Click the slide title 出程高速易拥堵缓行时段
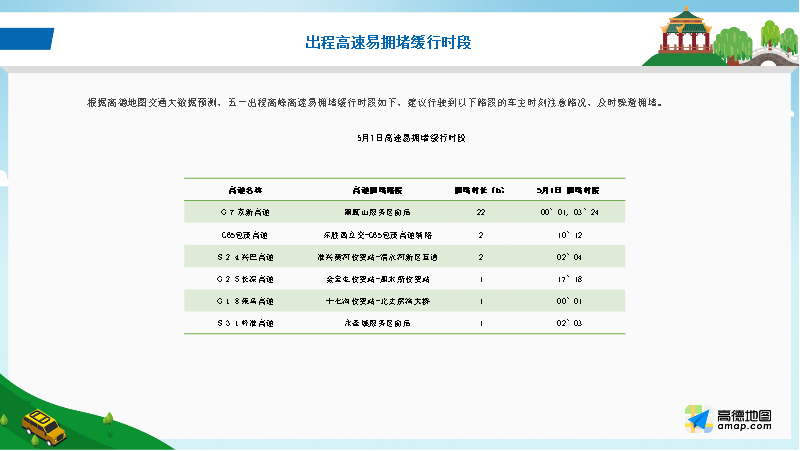The height and width of the screenshot is (451, 800). tap(387, 42)
